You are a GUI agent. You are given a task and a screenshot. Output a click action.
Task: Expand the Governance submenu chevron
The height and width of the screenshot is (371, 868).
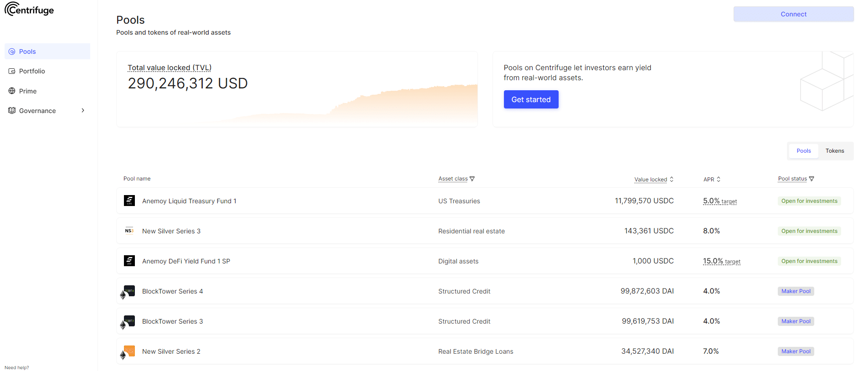coord(83,110)
